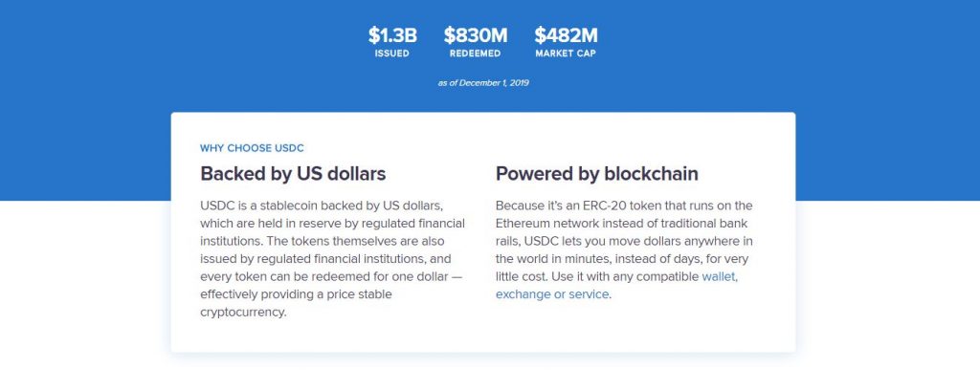
Task: Click the $830M redeemed figure
Action: click(475, 35)
